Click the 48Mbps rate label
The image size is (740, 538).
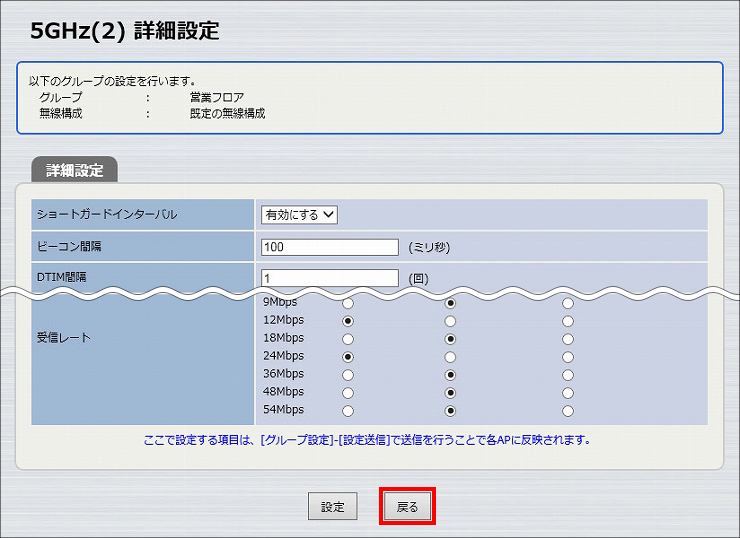[283, 392]
